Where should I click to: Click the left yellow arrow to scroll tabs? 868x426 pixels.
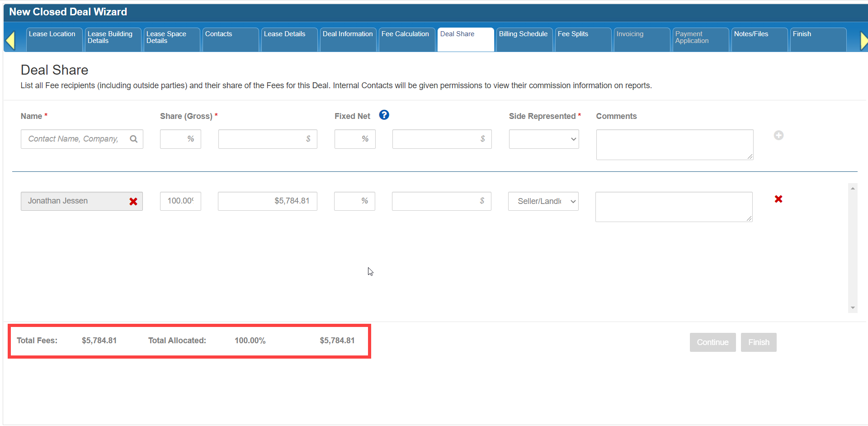[x=10, y=41]
